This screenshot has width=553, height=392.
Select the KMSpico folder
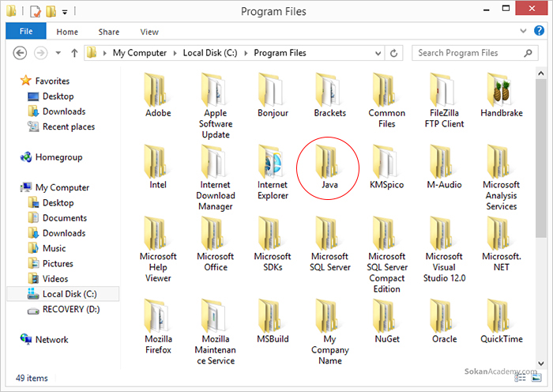click(x=386, y=168)
